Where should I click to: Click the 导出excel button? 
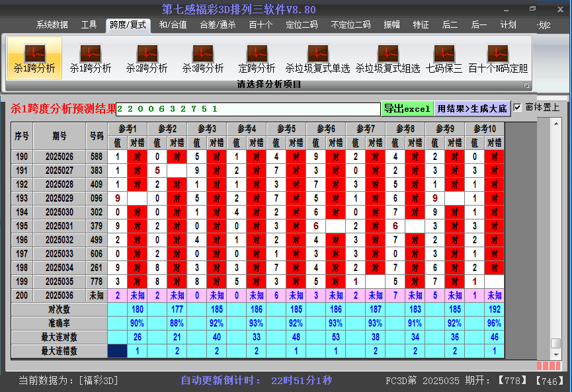[x=407, y=108]
